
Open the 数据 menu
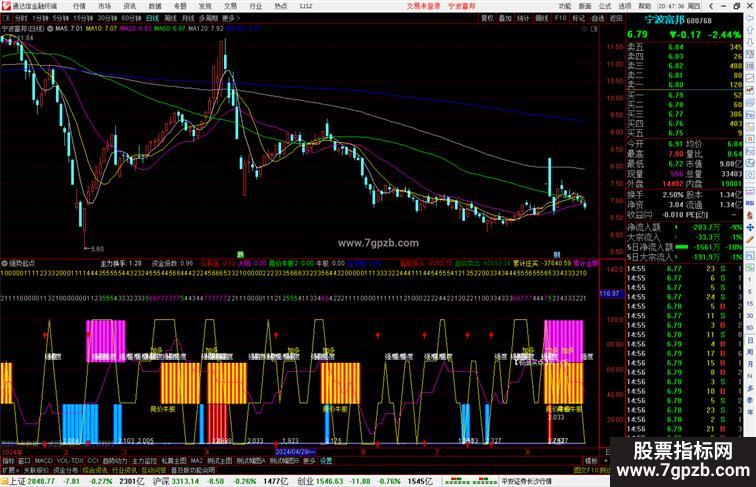(155, 6)
